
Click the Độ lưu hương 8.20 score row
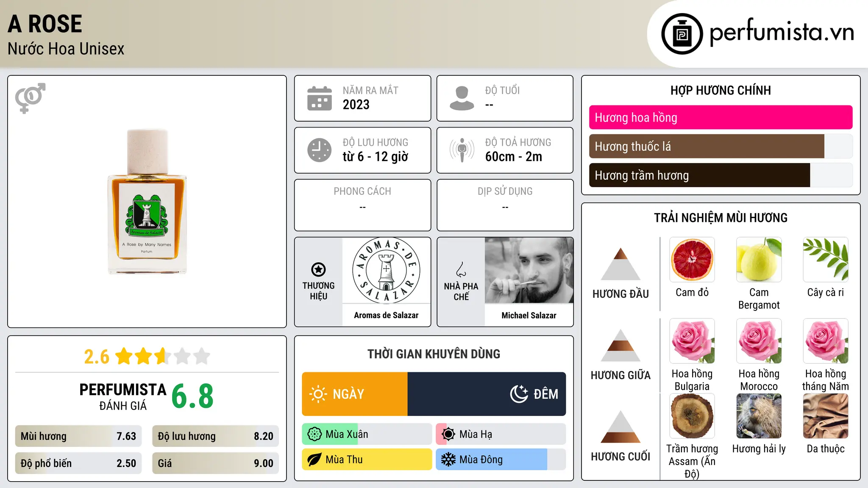(216, 436)
